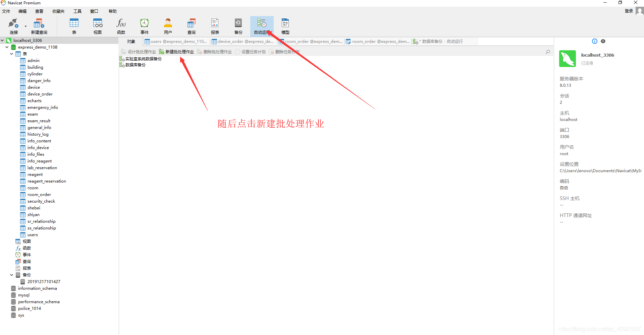Open the Query (查询) toolbar icon
The width and height of the screenshot is (644, 335).
(192, 26)
